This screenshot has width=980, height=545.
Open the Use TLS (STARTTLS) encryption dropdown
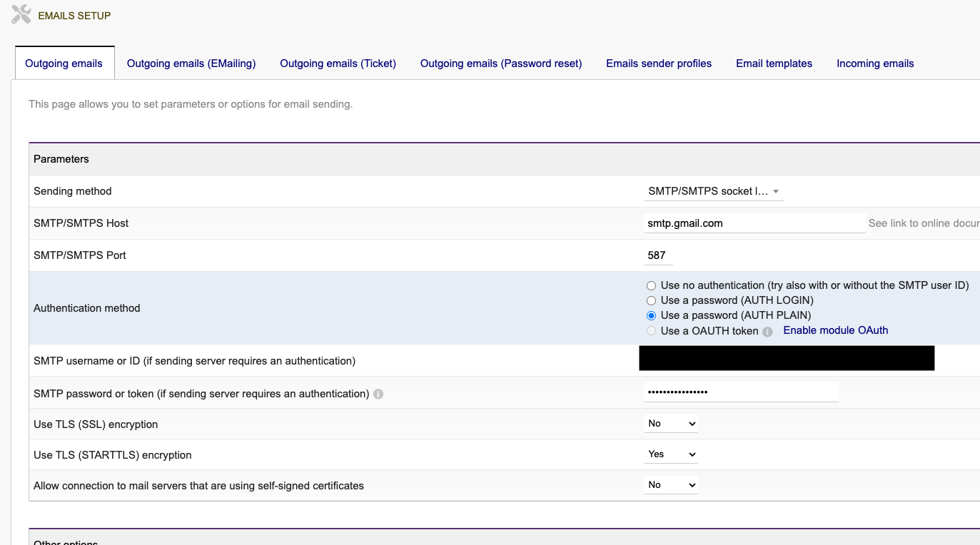[671, 454]
